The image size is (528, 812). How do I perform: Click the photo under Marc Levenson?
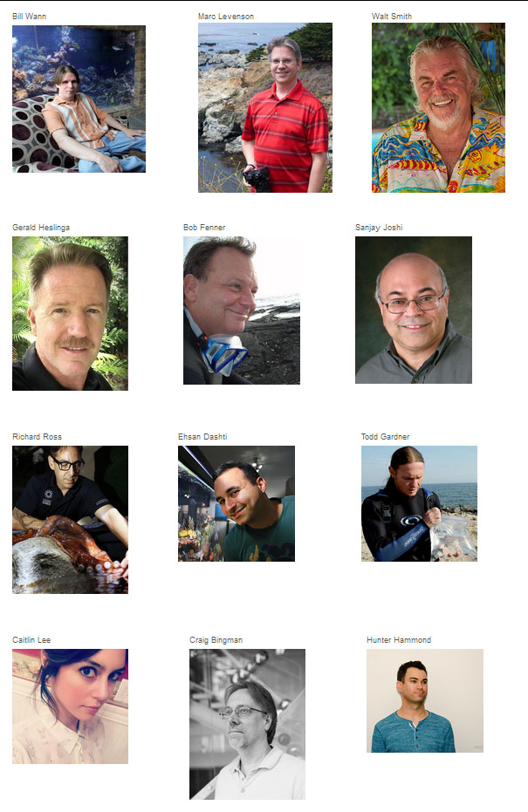pos(265,108)
